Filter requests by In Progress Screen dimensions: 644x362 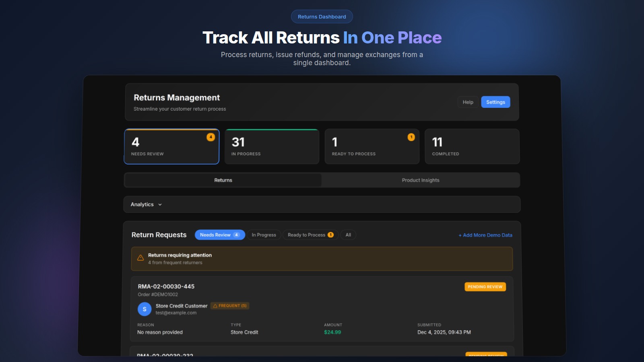point(264,235)
